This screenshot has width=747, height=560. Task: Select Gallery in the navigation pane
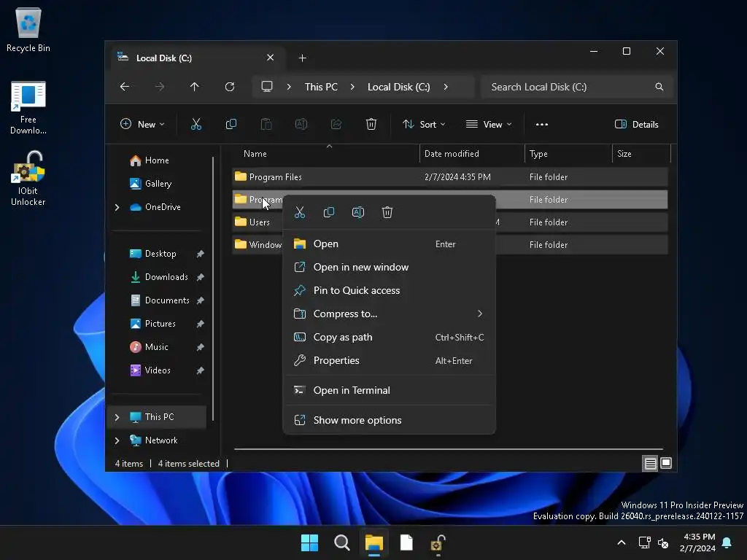click(151, 184)
